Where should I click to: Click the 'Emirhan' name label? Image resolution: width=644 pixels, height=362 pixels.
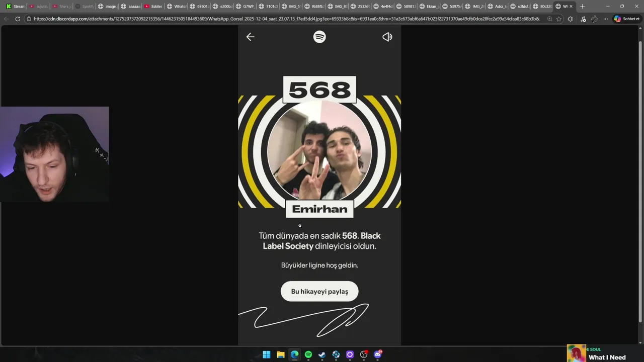point(319,209)
